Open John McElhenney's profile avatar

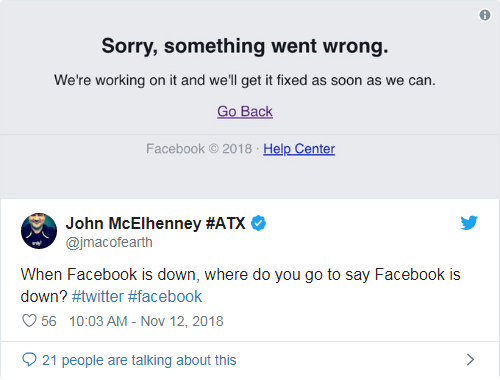click(39, 231)
